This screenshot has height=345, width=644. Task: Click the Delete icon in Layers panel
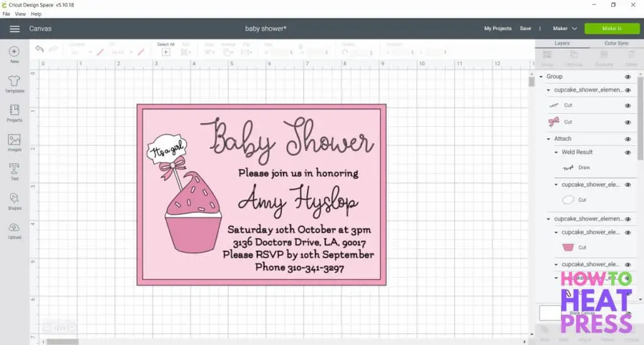coord(631,55)
